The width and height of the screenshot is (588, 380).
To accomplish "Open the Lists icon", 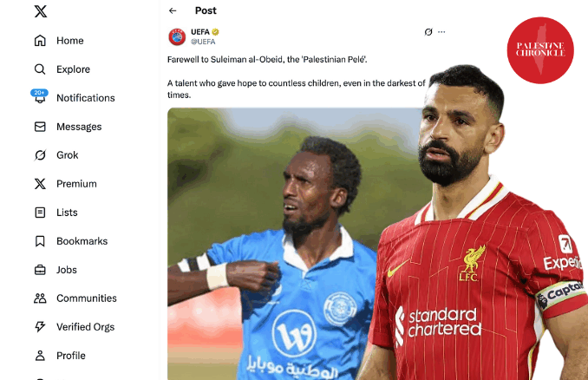I will (40, 213).
